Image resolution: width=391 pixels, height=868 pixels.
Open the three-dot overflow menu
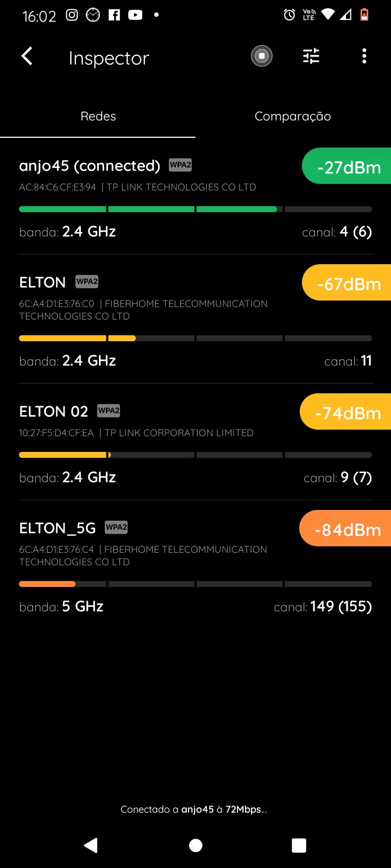pos(364,56)
